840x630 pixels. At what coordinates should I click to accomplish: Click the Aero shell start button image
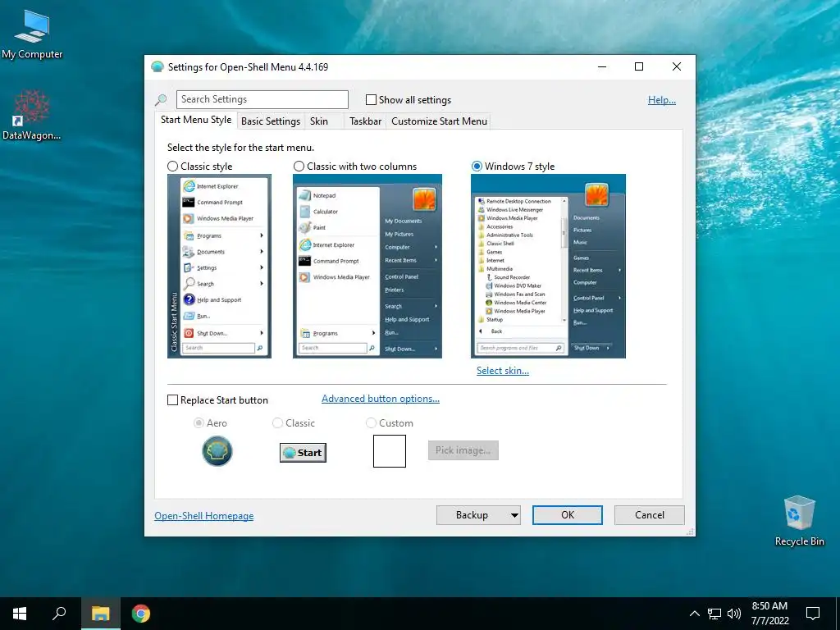[x=217, y=451]
